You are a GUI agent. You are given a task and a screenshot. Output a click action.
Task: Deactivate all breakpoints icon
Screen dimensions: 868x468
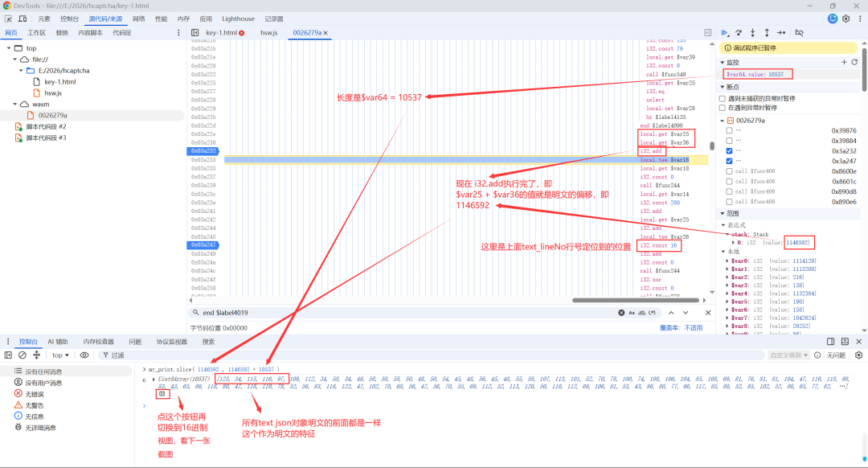coord(800,33)
